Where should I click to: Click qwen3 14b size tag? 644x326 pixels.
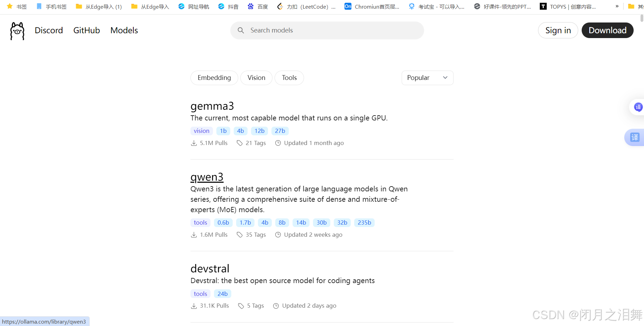pos(301,223)
